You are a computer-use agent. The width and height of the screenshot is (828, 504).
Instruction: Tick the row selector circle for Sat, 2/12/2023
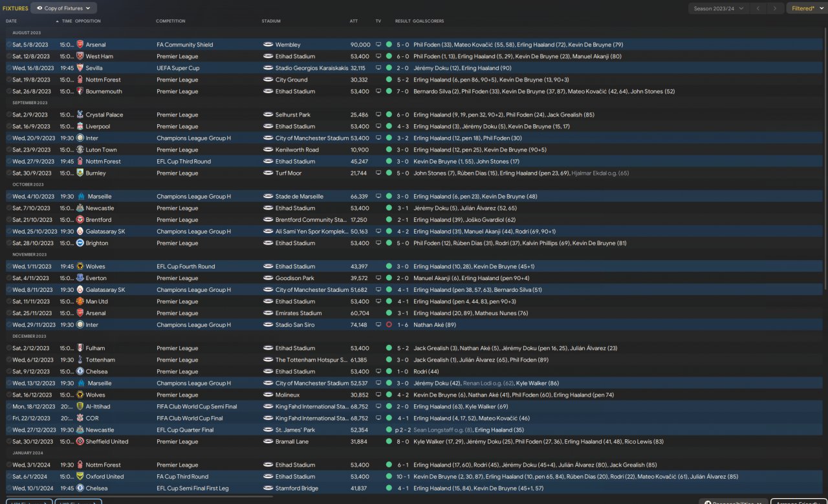tap(9, 347)
